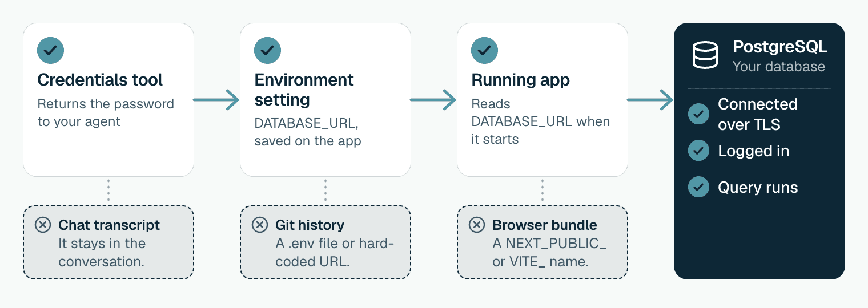The image size is (868, 308).
Task: Click 'DATABASE_URL, saved on the app' text
Action: point(308,132)
